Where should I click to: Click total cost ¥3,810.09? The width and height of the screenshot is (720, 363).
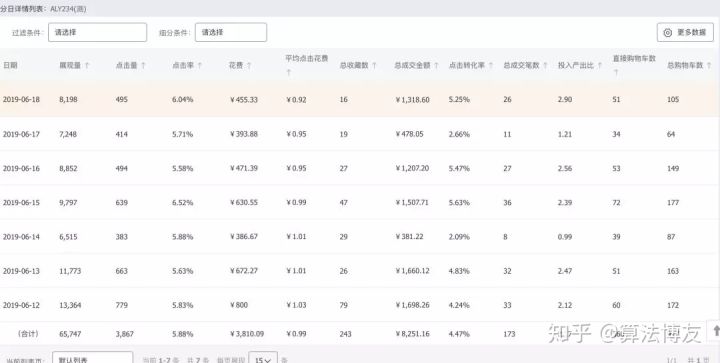(x=247, y=334)
